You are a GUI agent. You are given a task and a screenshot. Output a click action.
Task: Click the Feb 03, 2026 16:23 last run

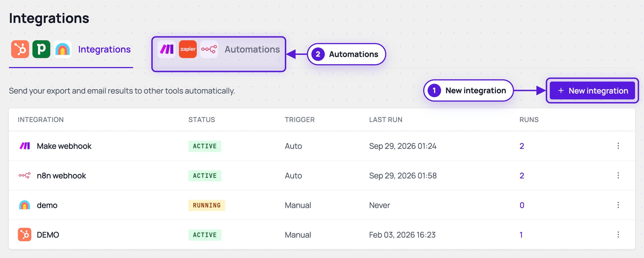pyautogui.click(x=402, y=235)
